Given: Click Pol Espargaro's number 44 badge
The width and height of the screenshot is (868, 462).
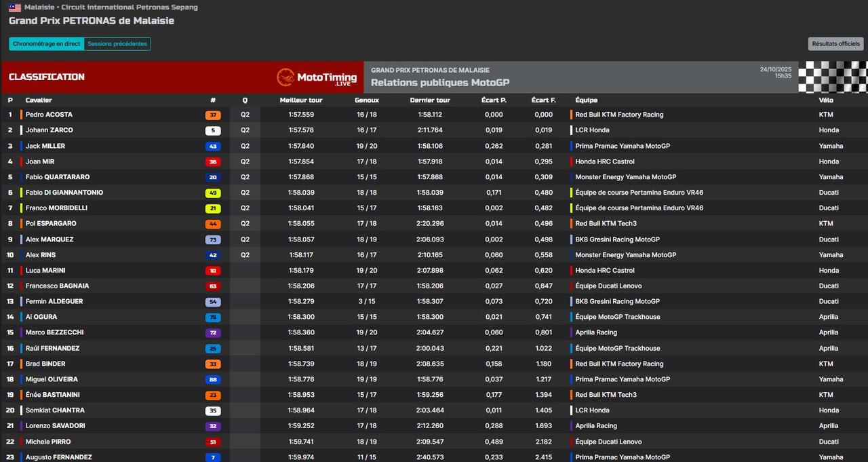Looking at the screenshot, I should click(x=213, y=224).
